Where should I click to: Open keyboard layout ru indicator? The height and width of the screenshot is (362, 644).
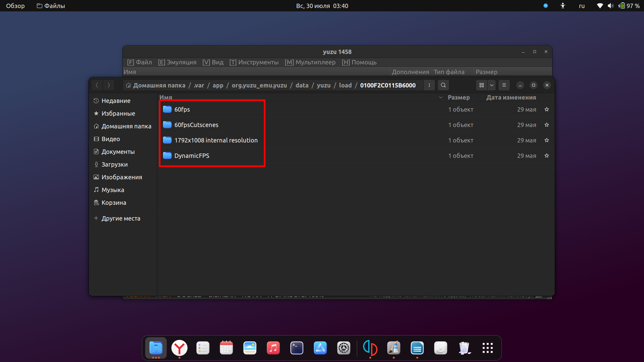click(x=582, y=6)
